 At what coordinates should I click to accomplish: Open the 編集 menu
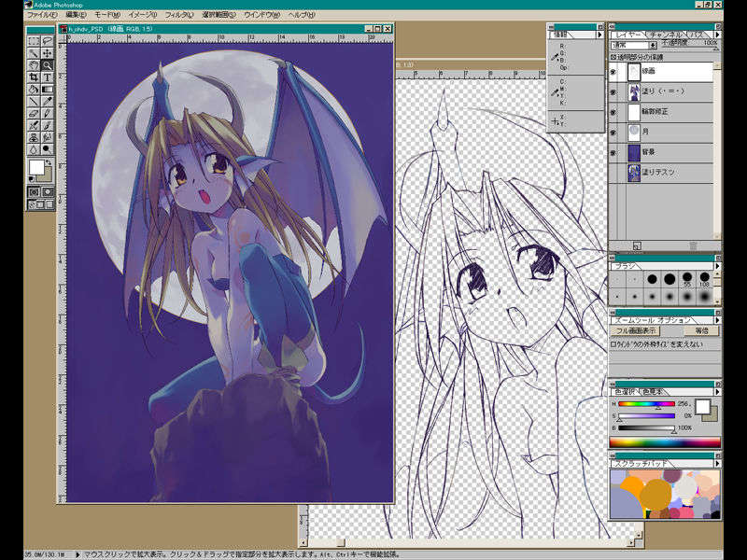(76, 15)
